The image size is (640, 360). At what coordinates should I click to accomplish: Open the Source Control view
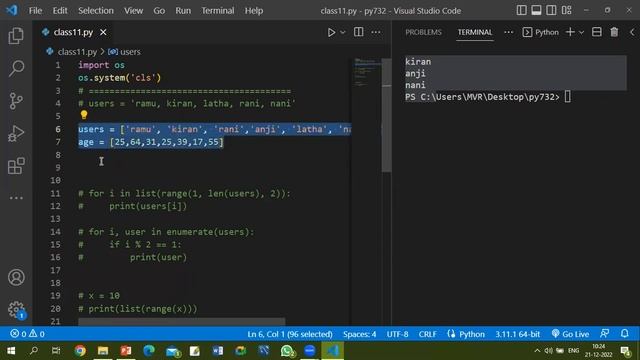(x=16, y=101)
